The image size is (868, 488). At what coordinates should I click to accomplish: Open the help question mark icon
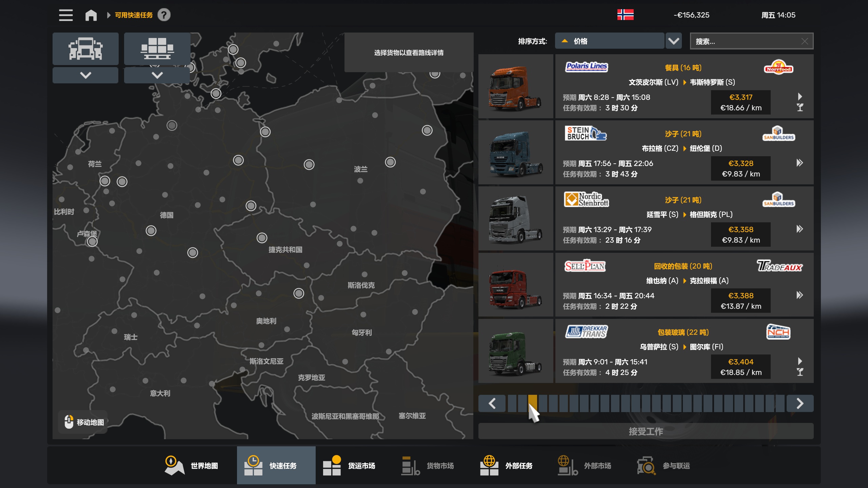[x=164, y=15]
